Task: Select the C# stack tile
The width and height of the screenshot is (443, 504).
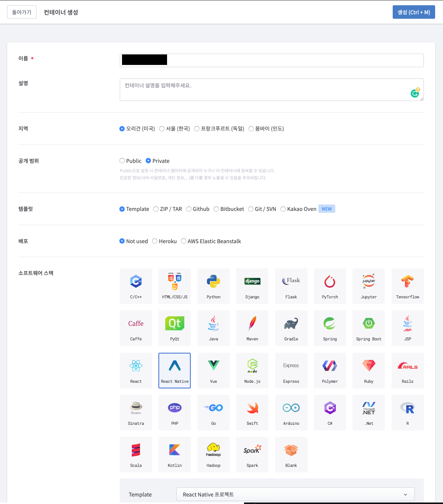Action: (x=330, y=412)
